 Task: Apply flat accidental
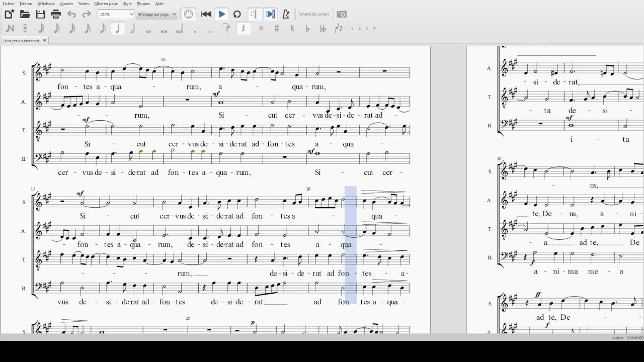pos(307,29)
